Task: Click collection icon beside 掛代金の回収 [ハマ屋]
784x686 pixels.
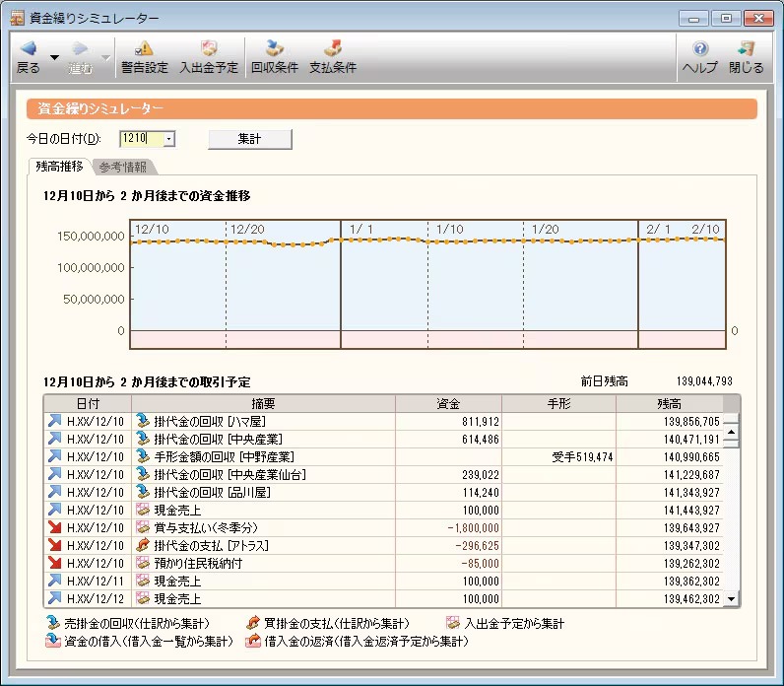Action: [x=143, y=421]
